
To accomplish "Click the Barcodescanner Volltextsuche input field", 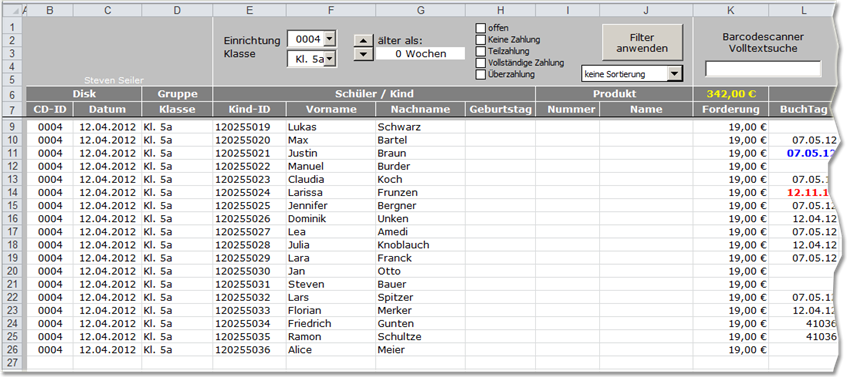I will (x=763, y=69).
